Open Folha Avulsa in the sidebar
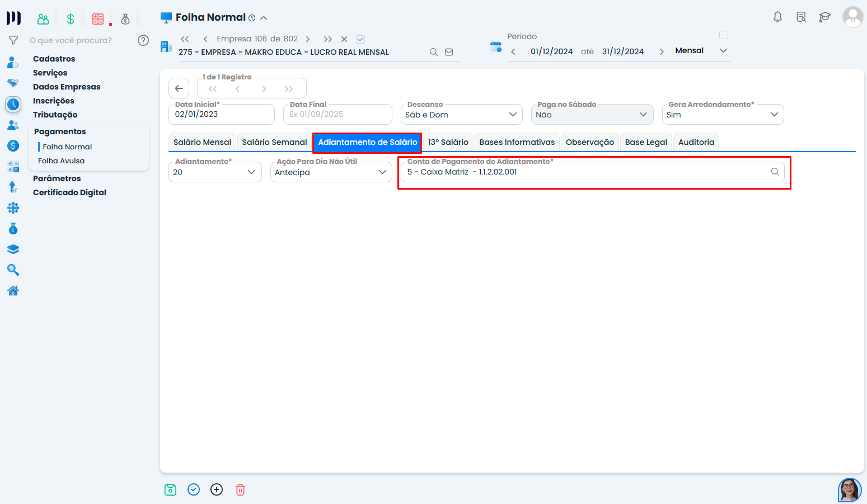Screen dimensions: 867x504 tap(62, 161)
